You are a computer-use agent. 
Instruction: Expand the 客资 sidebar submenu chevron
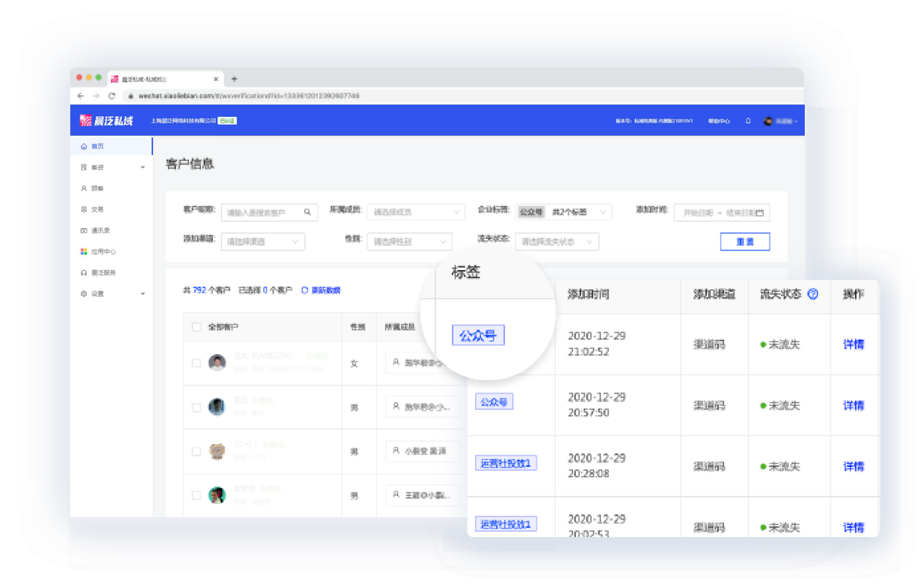(x=143, y=167)
